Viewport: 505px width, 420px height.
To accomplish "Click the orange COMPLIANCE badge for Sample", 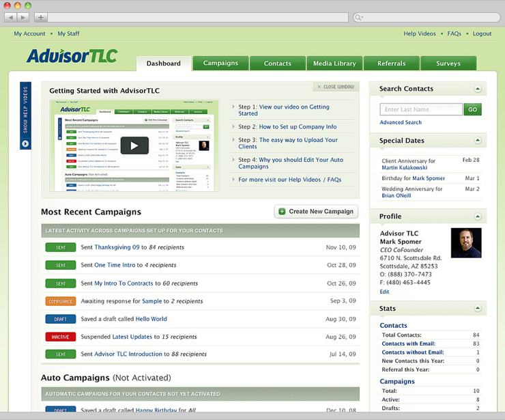I will point(61,301).
